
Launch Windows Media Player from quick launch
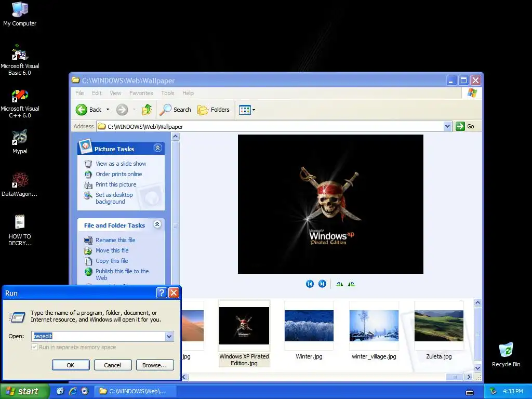pos(85,391)
